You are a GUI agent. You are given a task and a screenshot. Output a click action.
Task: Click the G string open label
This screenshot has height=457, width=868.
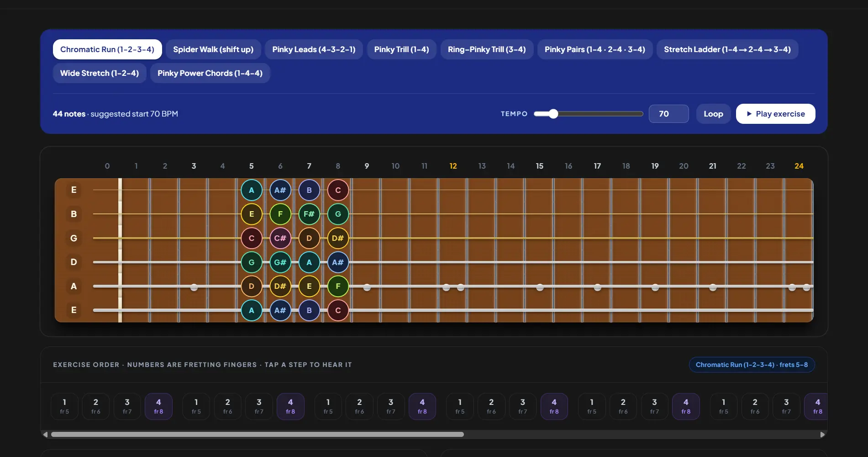(x=74, y=238)
